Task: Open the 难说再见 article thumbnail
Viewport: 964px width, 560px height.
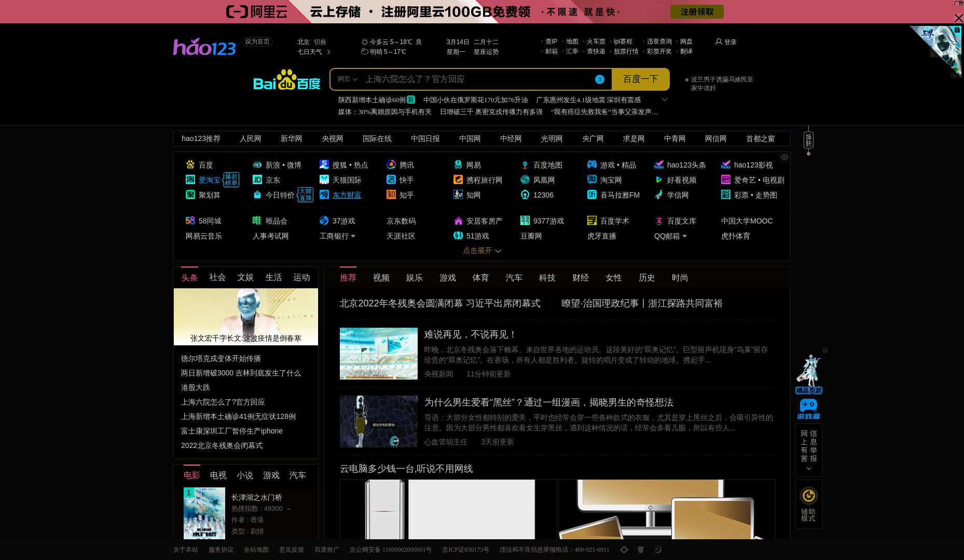Action: pyautogui.click(x=379, y=354)
